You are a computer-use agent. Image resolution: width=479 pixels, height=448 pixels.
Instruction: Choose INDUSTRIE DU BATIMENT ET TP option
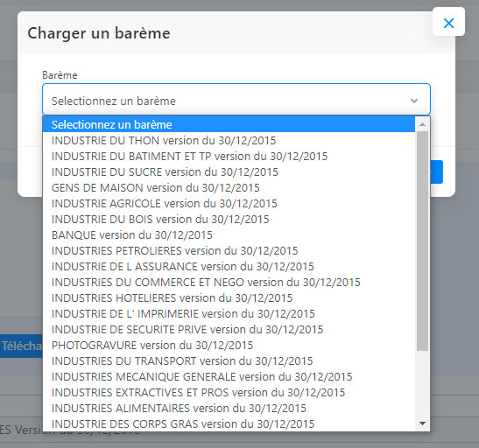click(229, 157)
